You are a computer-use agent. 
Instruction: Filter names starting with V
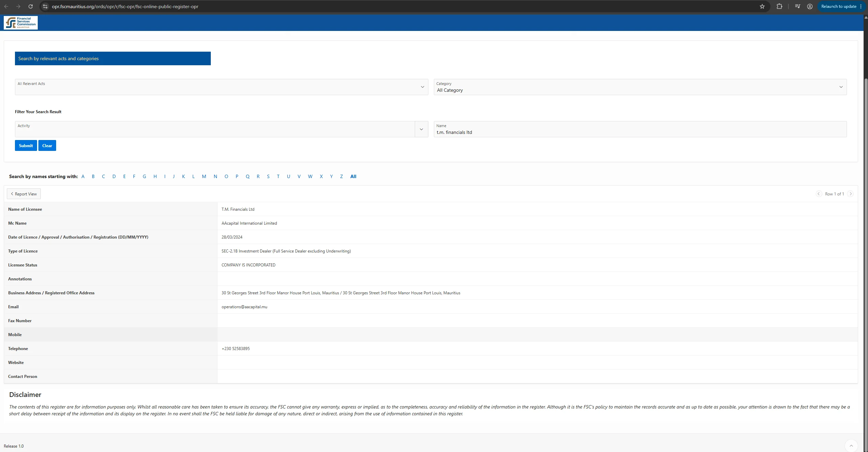click(x=299, y=176)
